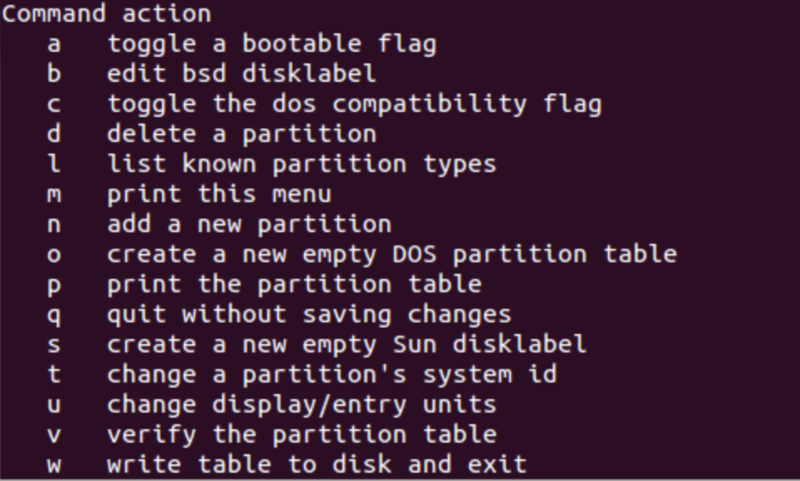Image resolution: width=800 pixels, height=481 pixels.
Task: Click 'create a new empty DOS partition table'
Action: pos(392,254)
